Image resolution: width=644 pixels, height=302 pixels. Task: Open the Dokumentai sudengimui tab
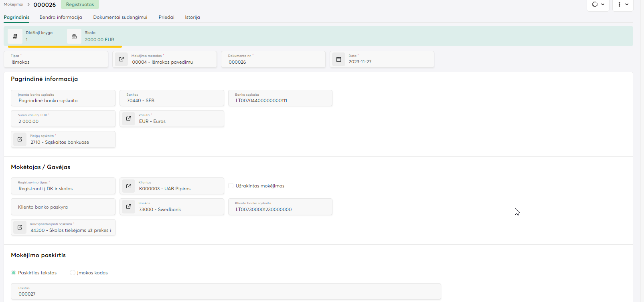coord(120,17)
